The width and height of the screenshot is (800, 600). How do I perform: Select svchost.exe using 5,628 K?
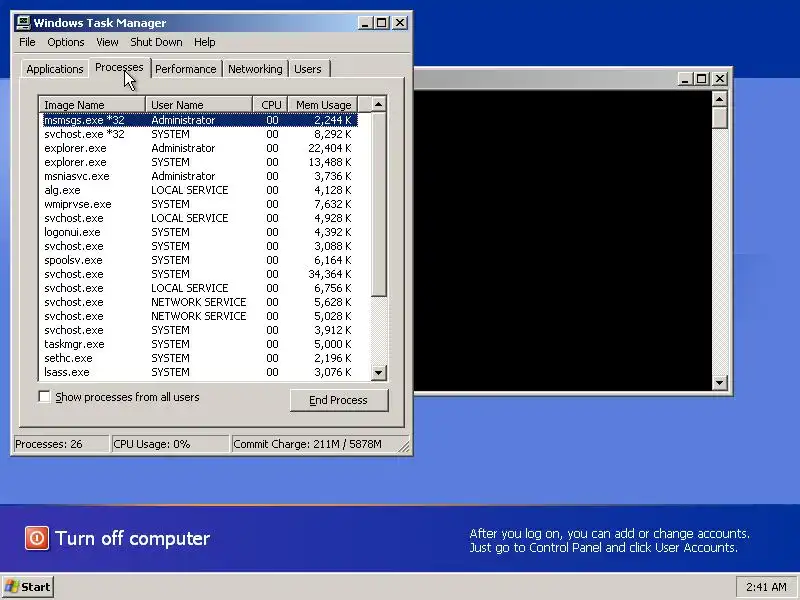point(199,302)
